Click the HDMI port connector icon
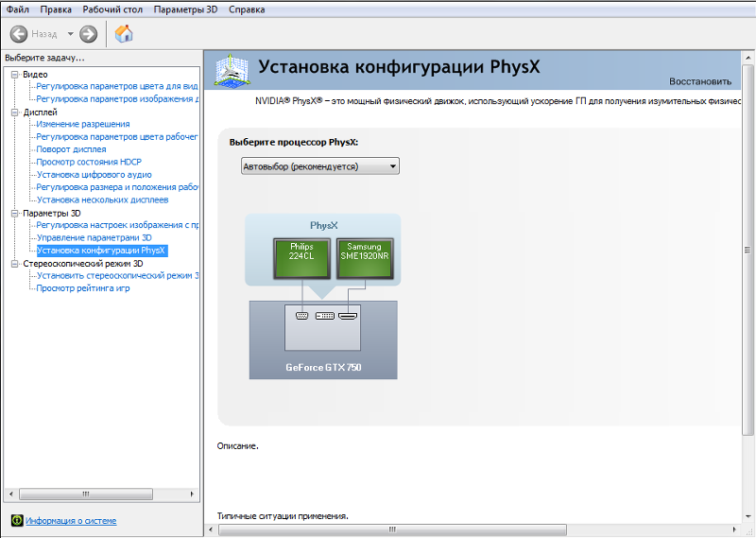The height and width of the screenshot is (538, 756). tap(349, 315)
